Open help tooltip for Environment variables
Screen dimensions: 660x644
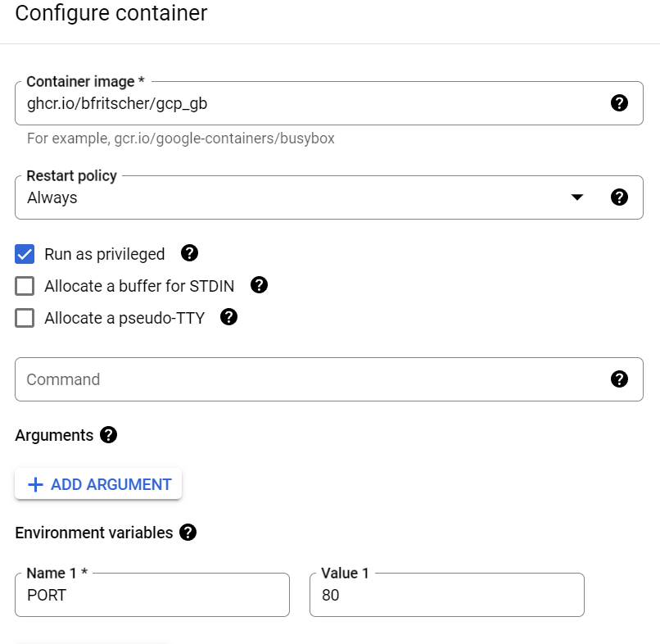point(188,533)
